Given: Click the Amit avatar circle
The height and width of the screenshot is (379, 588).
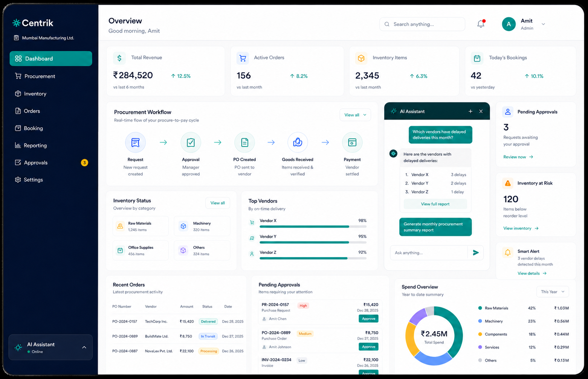Looking at the screenshot, I should pyautogui.click(x=509, y=24).
